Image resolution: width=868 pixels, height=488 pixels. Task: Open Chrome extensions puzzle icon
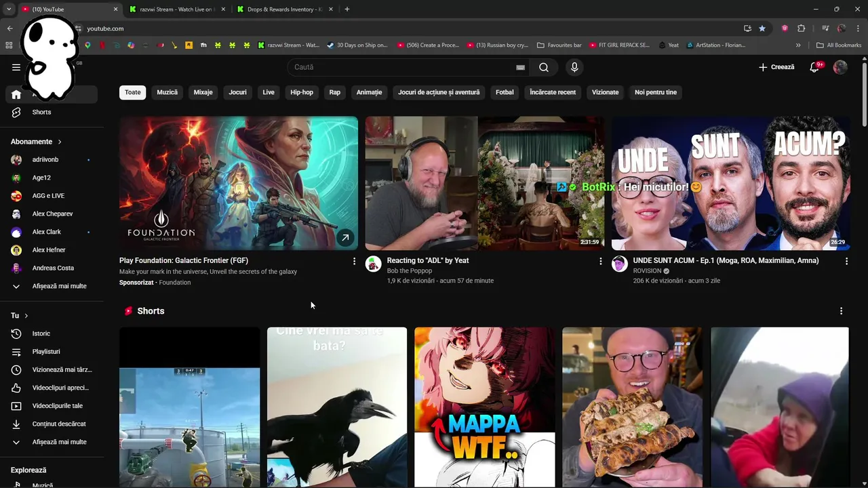(x=801, y=28)
